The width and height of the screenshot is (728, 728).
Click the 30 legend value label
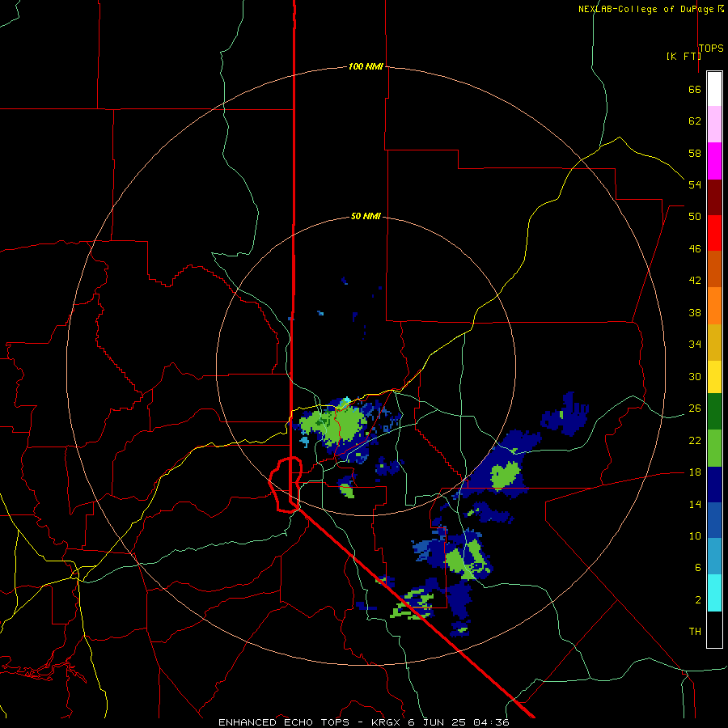[x=695, y=376]
